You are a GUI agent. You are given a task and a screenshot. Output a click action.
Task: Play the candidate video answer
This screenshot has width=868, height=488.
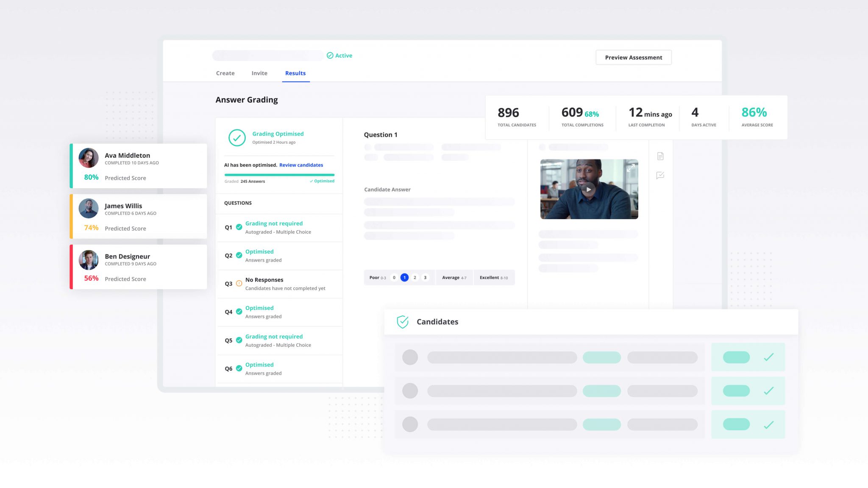click(589, 189)
